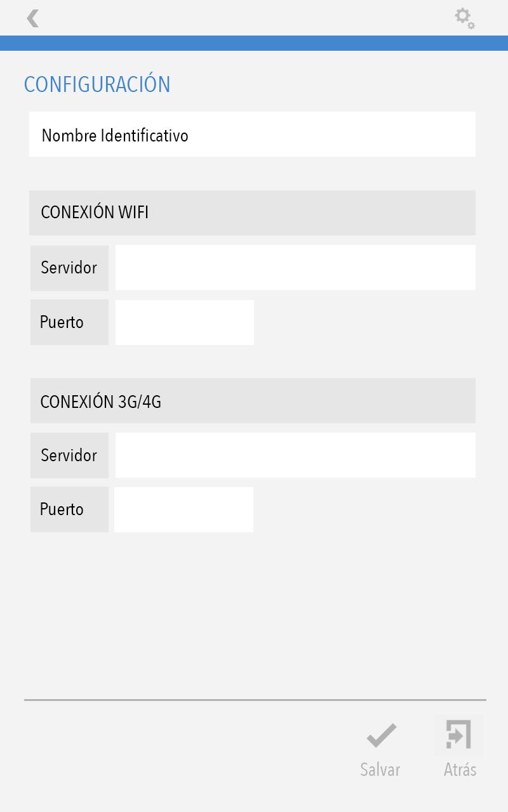
Task: Click the Salvar checkmark icon
Action: (x=381, y=736)
